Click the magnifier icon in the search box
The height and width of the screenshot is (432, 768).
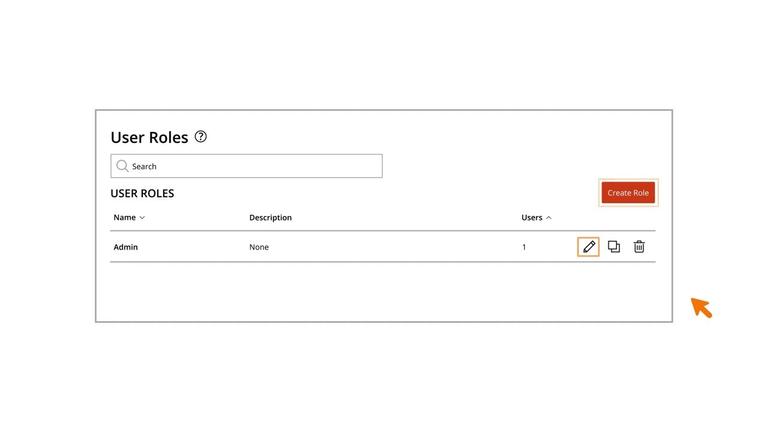click(x=122, y=166)
